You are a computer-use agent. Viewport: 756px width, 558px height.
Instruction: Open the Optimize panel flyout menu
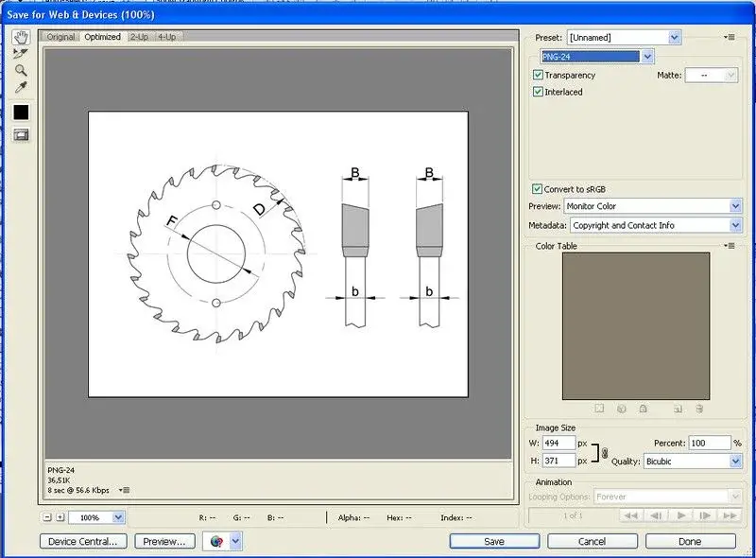pyautogui.click(x=730, y=37)
